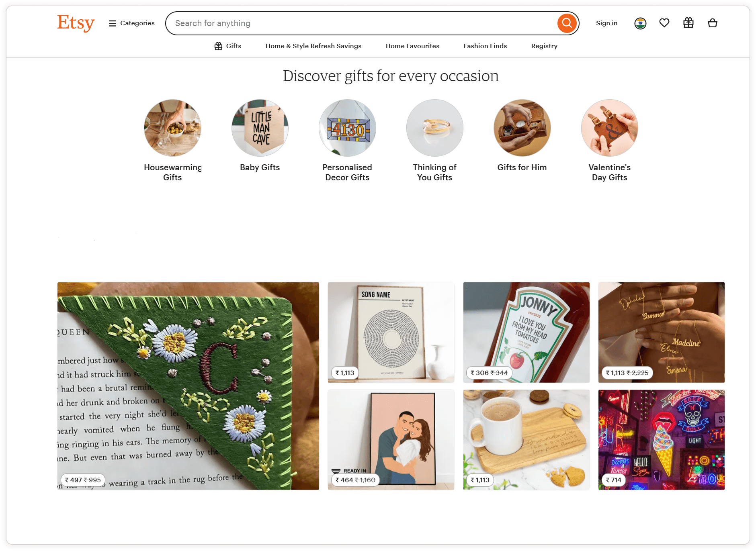This screenshot has width=756, height=551.
Task: Click the Sign in button
Action: [x=606, y=23]
